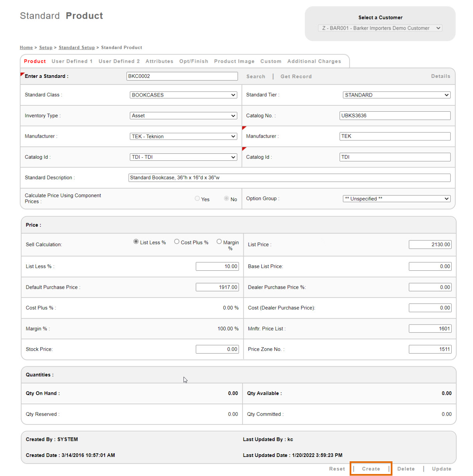The width and height of the screenshot is (473, 476).
Task: Click the Search link beside standard field
Action: click(x=256, y=77)
